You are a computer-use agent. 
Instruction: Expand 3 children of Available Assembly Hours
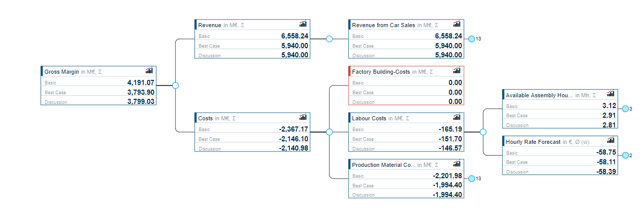(625, 109)
